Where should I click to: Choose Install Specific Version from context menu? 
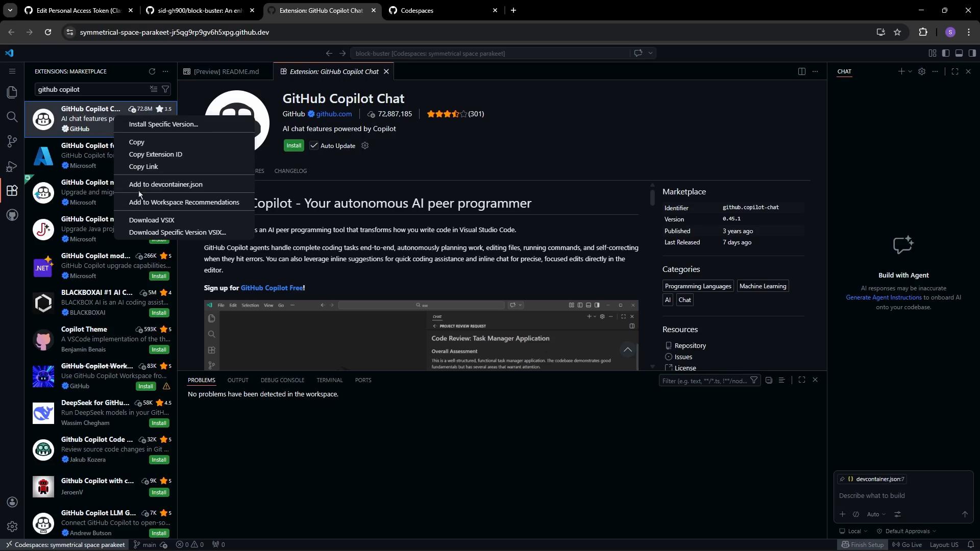pyautogui.click(x=184, y=124)
